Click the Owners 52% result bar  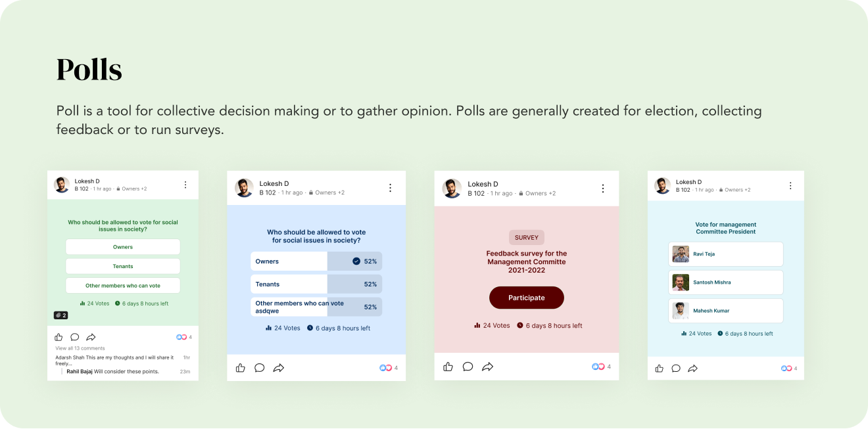pos(316,261)
